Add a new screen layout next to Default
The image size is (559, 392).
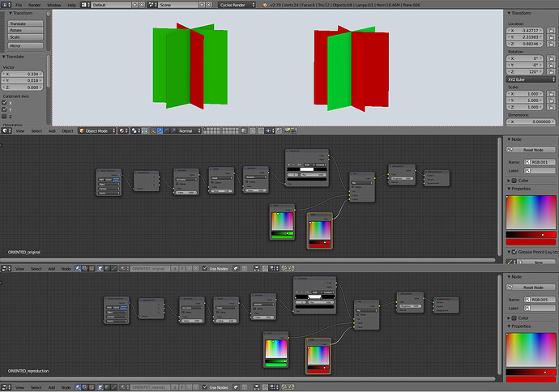(x=135, y=5)
